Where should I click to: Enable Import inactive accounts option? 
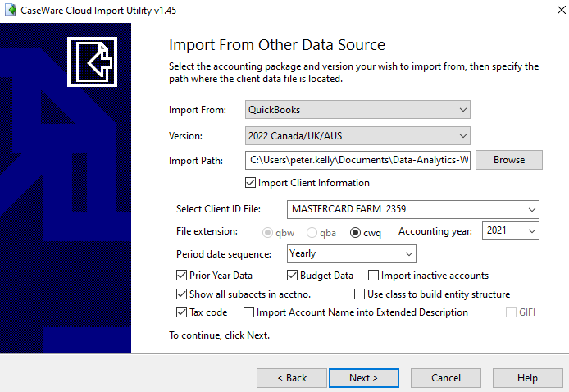click(x=374, y=276)
